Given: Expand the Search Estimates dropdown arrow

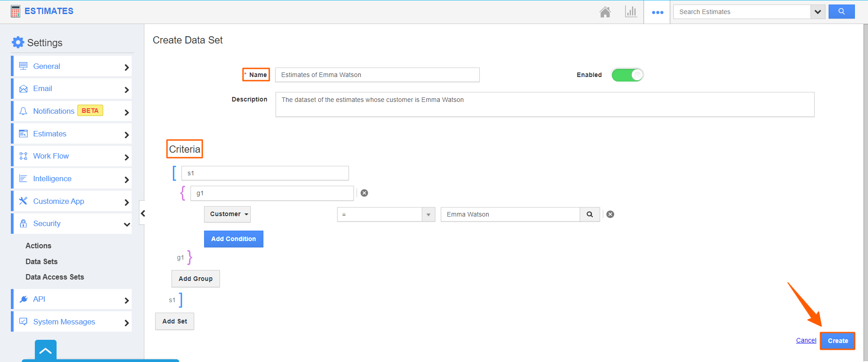Looking at the screenshot, I should click(x=817, y=12).
